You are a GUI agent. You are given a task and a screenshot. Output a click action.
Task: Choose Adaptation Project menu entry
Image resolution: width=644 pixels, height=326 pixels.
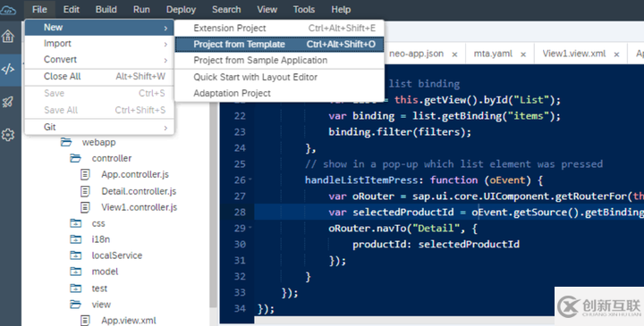tap(280, 93)
